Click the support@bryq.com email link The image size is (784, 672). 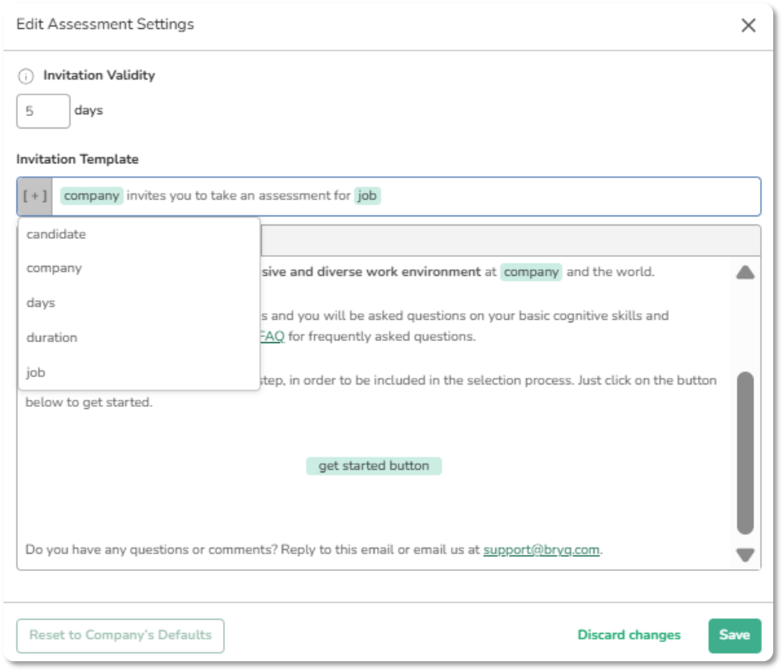[x=541, y=549]
